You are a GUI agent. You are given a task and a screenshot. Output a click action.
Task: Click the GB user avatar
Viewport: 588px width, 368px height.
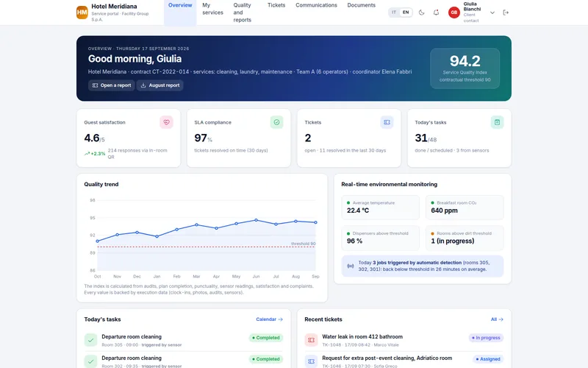point(454,13)
